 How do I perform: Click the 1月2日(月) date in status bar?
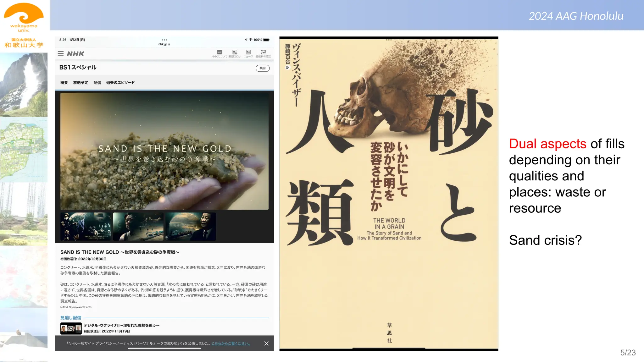77,40
